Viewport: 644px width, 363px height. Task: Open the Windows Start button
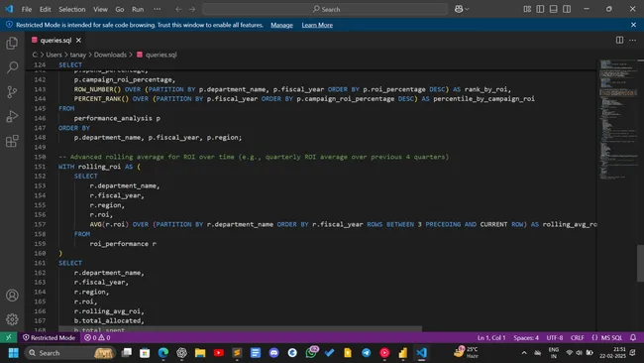tap(13, 353)
